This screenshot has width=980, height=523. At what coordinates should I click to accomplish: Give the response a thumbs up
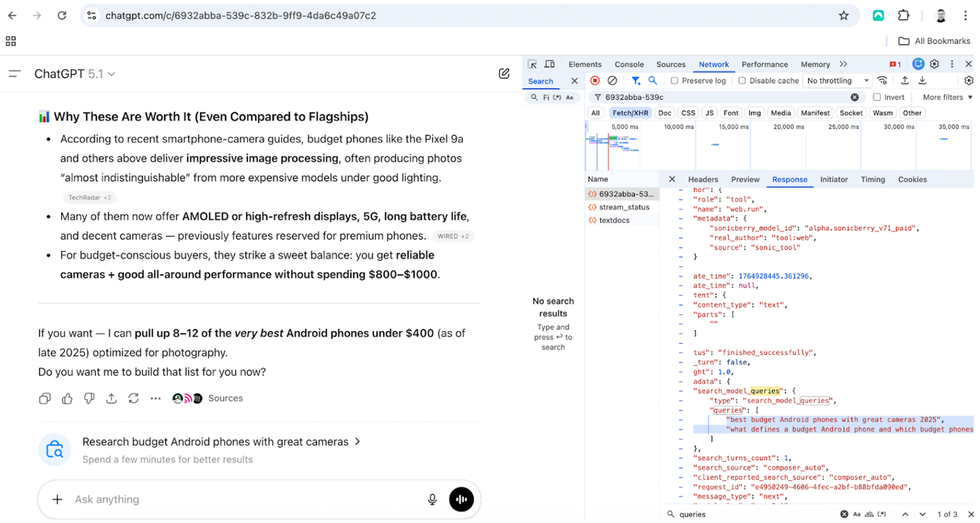coord(67,398)
